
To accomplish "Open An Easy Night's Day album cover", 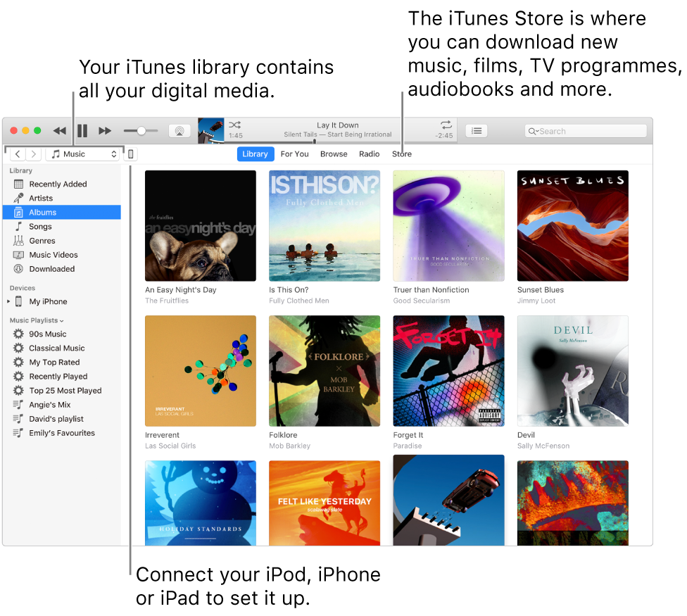I will click(x=200, y=226).
